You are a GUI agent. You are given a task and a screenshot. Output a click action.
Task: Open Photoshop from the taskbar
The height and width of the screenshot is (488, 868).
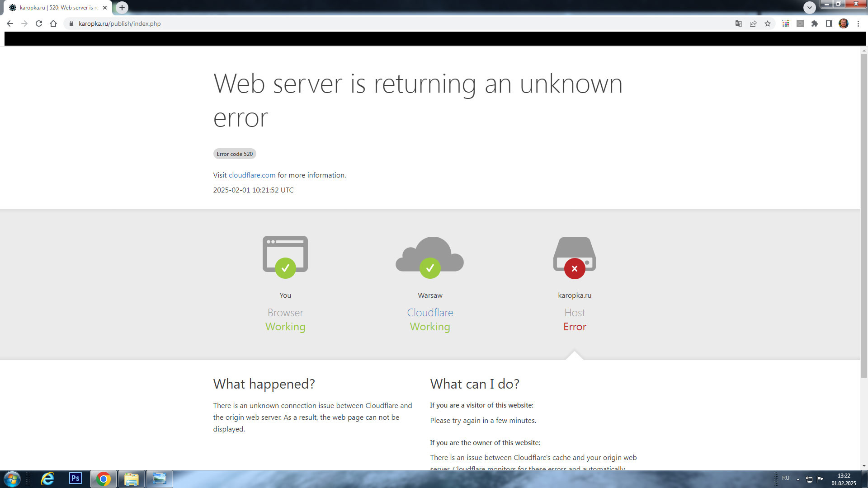click(x=75, y=479)
